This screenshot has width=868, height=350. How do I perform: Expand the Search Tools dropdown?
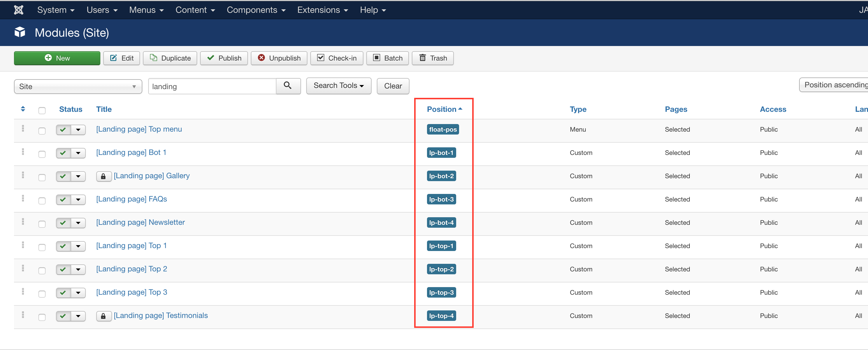(x=338, y=86)
